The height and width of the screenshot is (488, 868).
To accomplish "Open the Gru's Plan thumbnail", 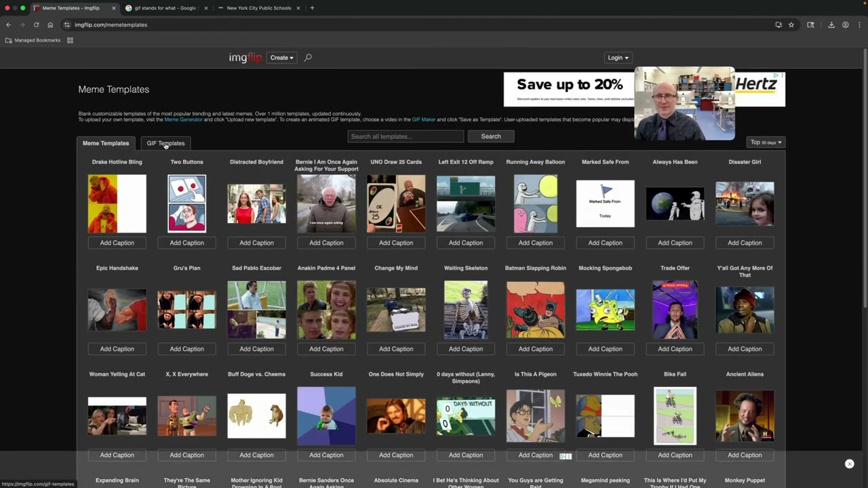I will (186, 310).
